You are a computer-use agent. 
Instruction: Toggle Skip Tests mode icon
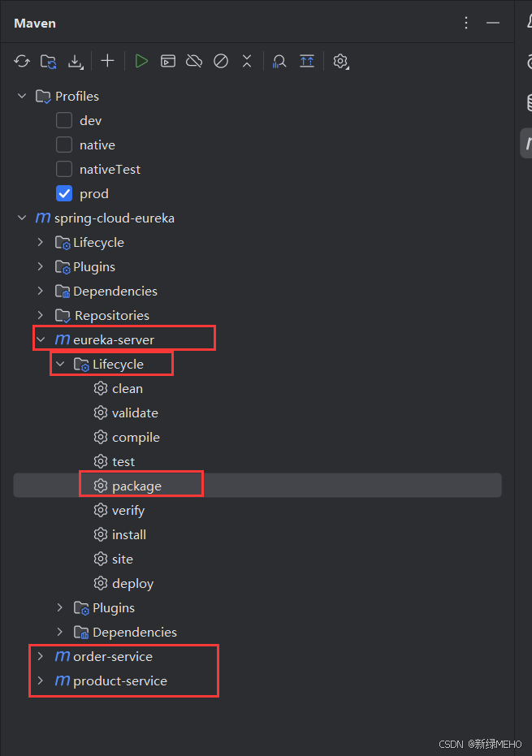click(221, 61)
